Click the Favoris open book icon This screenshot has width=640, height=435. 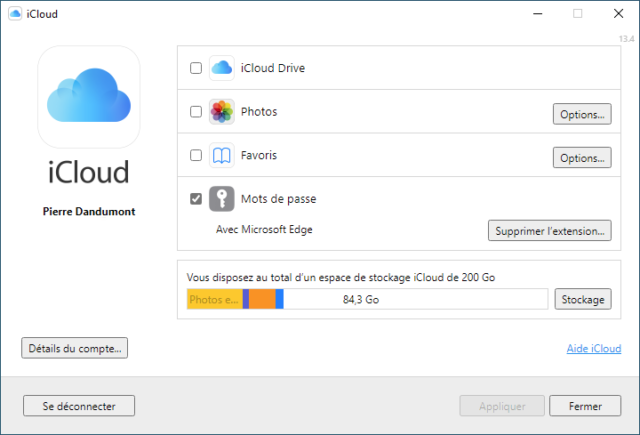pyautogui.click(x=222, y=155)
